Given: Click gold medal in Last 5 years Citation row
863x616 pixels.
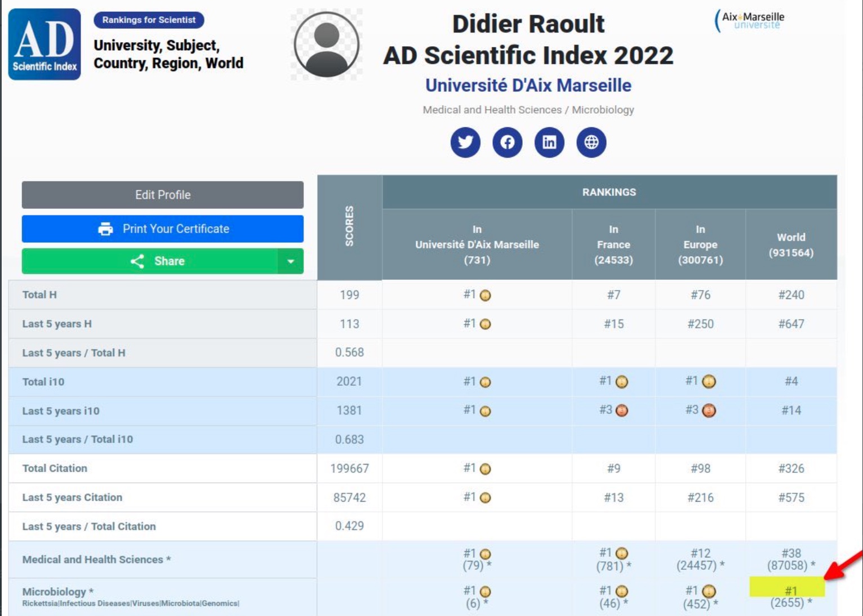Looking at the screenshot, I should (485, 498).
